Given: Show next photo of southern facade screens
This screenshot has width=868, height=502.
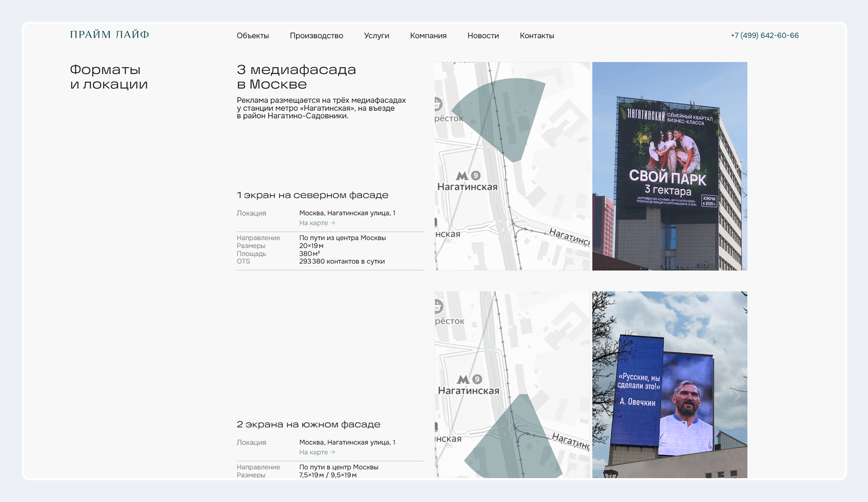Looking at the screenshot, I should (x=737, y=396).
